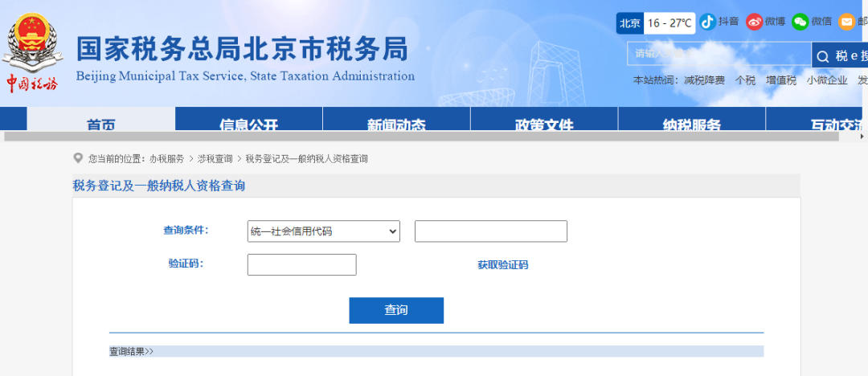Open the 新闻动态 navigation tab

click(396, 124)
